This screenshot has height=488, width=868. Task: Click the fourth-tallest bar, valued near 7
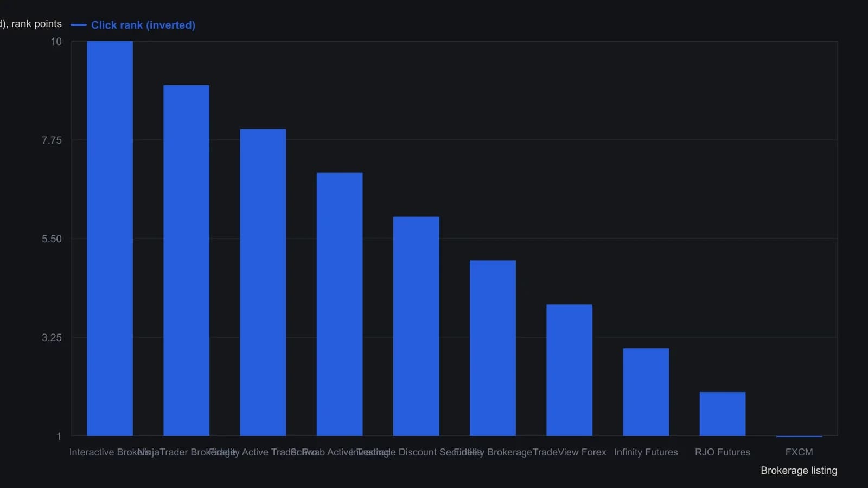(340, 304)
